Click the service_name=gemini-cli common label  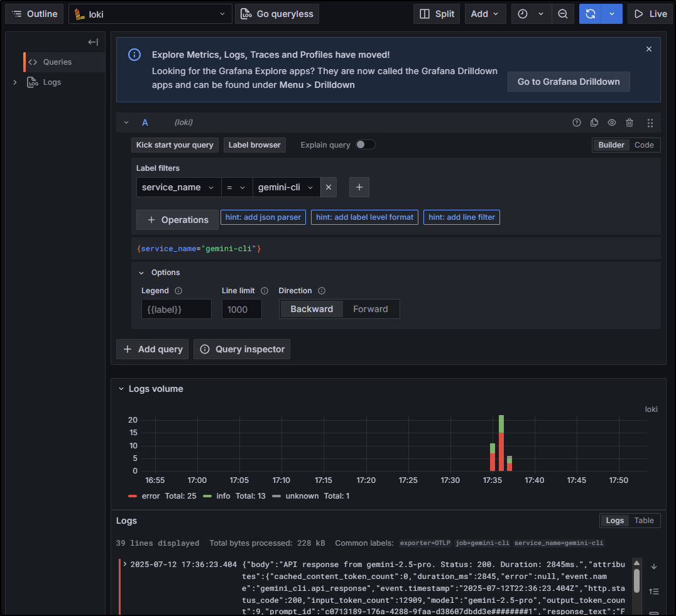point(559,543)
